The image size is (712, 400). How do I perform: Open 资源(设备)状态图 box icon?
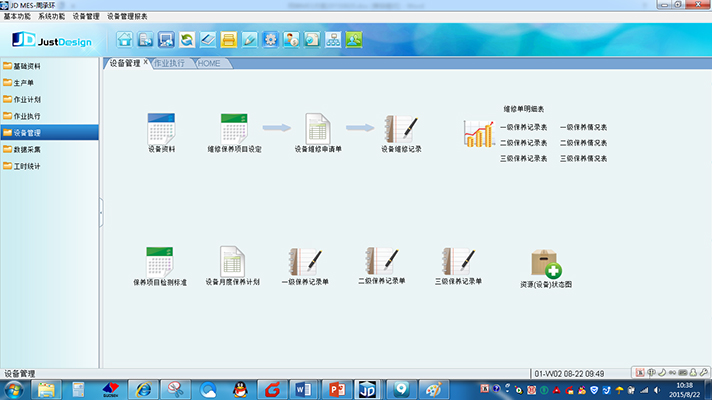point(546,264)
